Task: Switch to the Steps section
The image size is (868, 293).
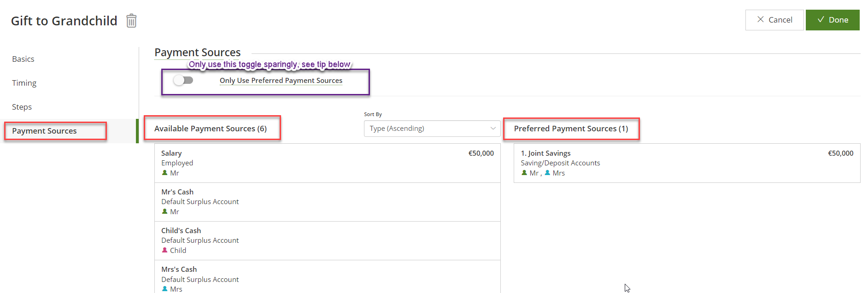Action: pos(22,107)
